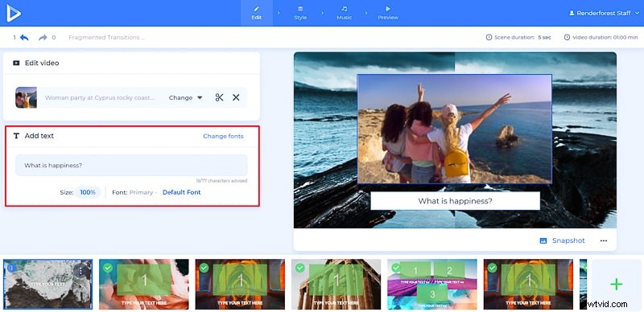
Task: Click the Renderforest logo
Action: click(x=13, y=13)
